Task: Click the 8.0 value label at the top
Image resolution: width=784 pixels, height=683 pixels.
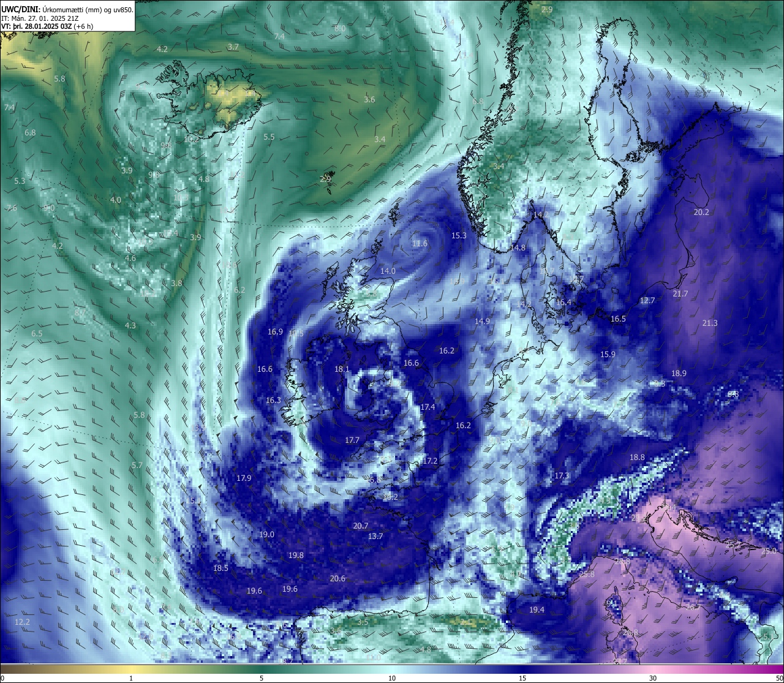Action: coord(340,28)
